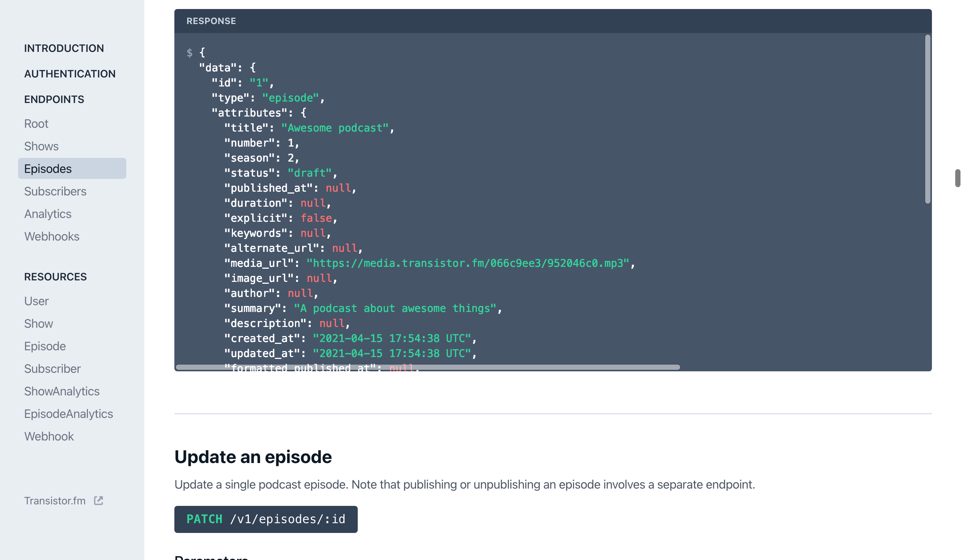Open the Subscribers endpoint page
962x560 pixels.
(55, 191)
